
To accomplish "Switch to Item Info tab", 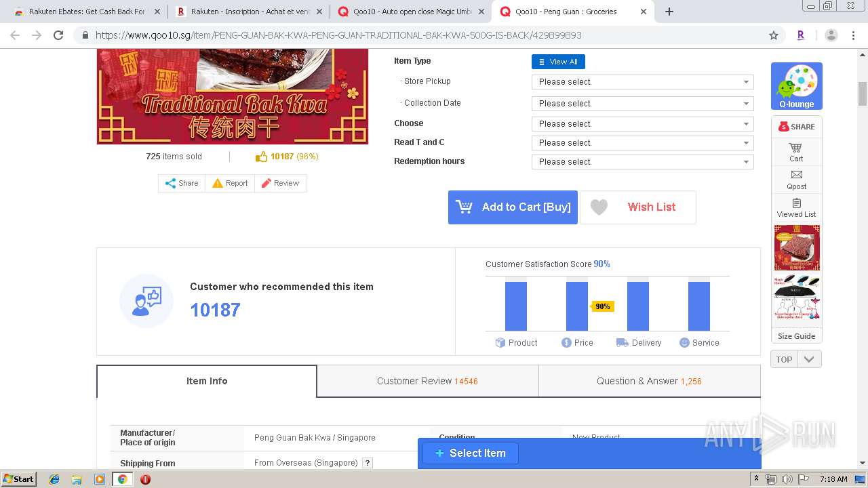I will (x=207, y=381).
